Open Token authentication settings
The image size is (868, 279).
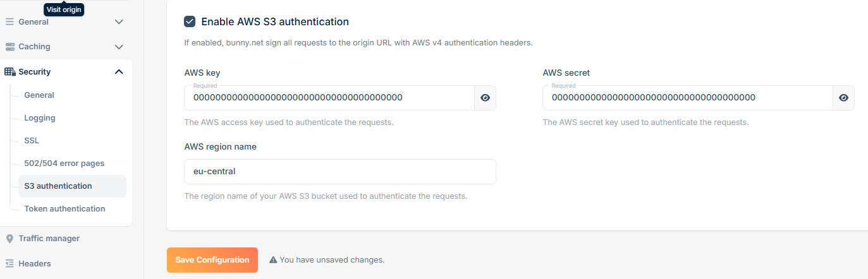tap(64, 209)
